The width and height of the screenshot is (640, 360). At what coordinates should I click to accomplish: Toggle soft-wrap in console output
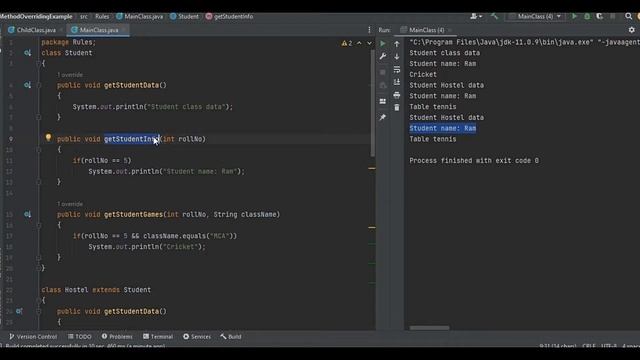tap(397, 69)
